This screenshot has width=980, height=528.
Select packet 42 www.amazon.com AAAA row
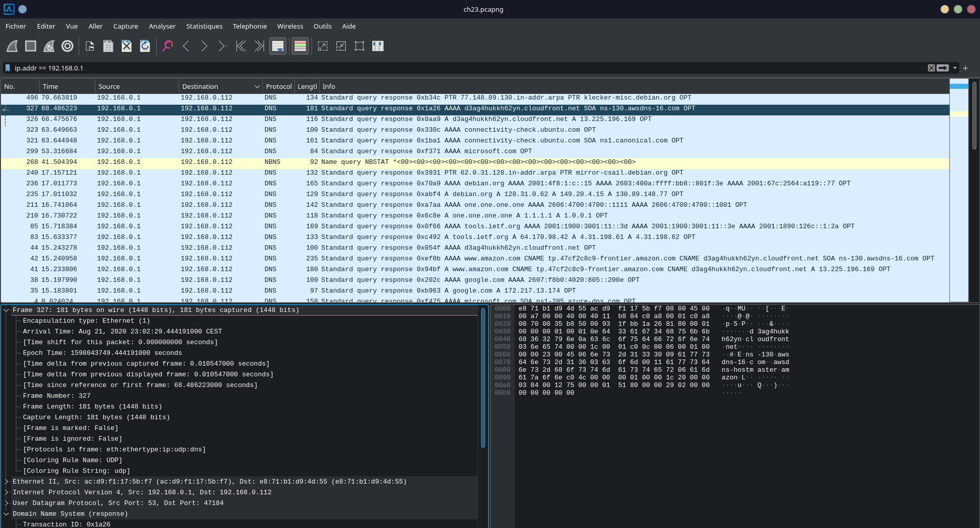tap(475, 258)
